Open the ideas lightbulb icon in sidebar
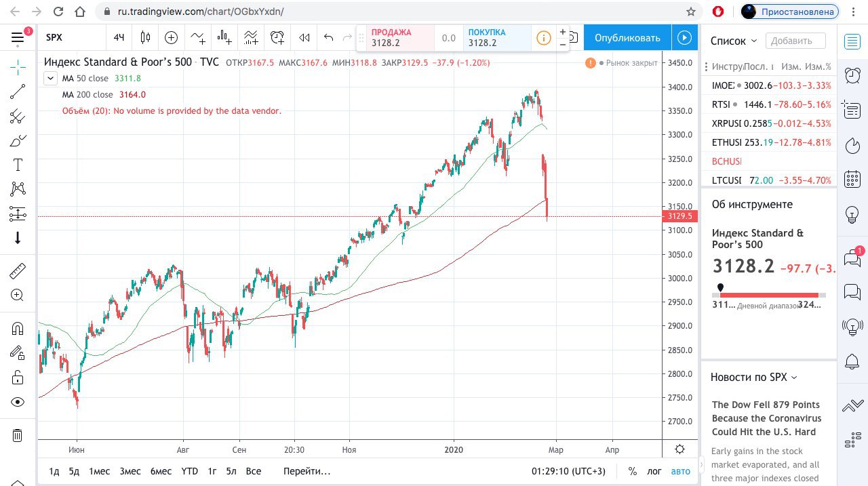Screen dimensions: 868x486 (852, 215)
